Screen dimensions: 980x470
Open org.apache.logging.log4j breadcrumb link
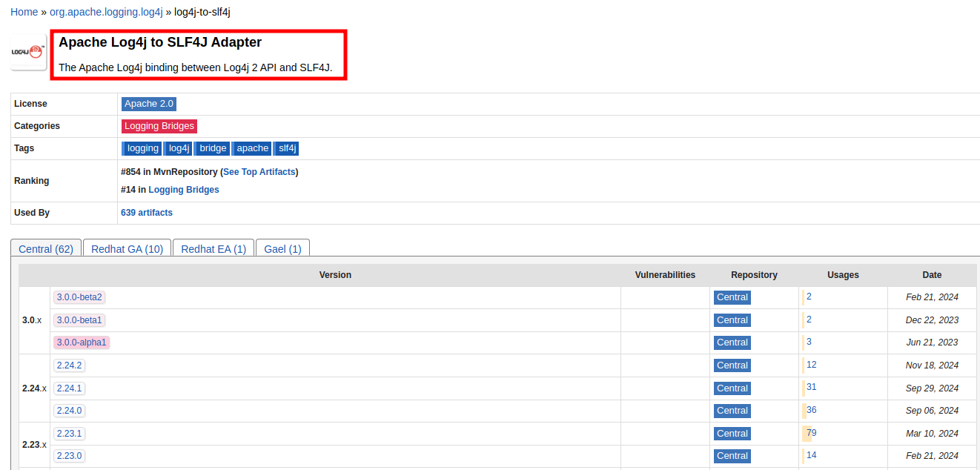106,12
